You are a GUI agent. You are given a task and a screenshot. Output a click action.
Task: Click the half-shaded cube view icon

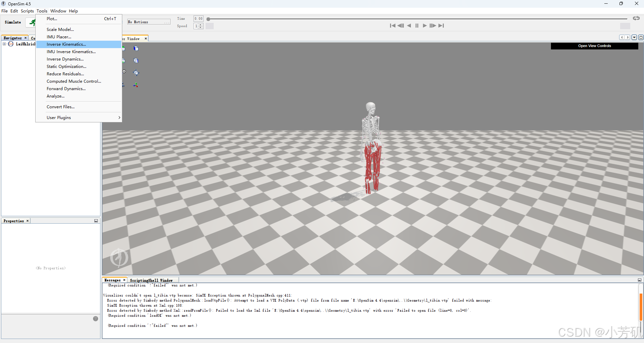136,61
